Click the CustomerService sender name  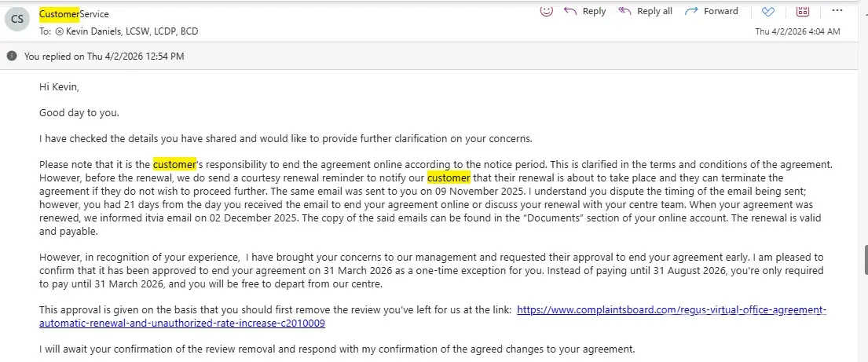74,14
